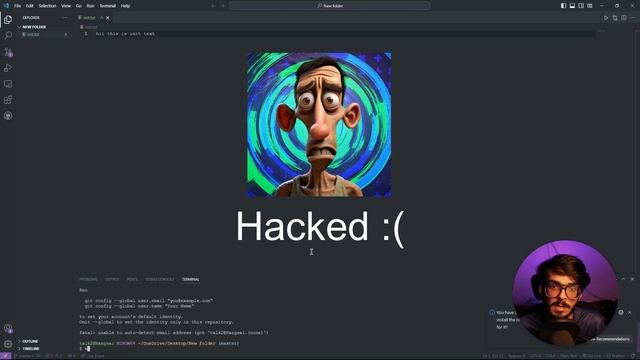The width and height of the screenshot is (640, 360).
Task: Click the presenter webcam circle
Action: [x=565, y=293]
